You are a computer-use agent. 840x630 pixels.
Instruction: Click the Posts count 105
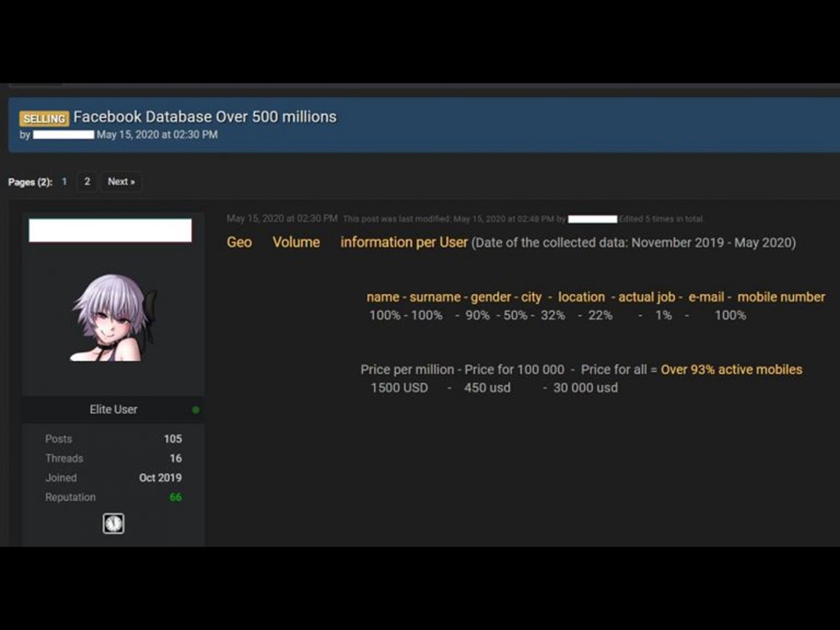tap(172, 439)
